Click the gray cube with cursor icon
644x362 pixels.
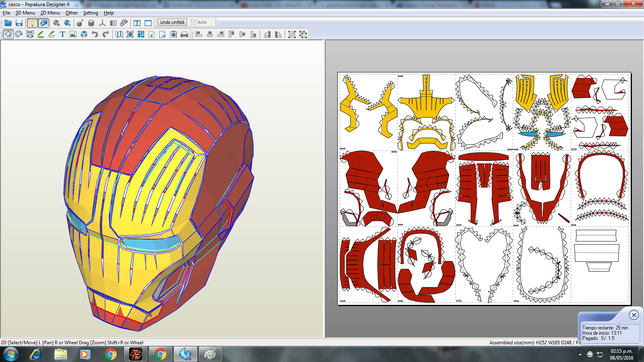coord(56,23)
